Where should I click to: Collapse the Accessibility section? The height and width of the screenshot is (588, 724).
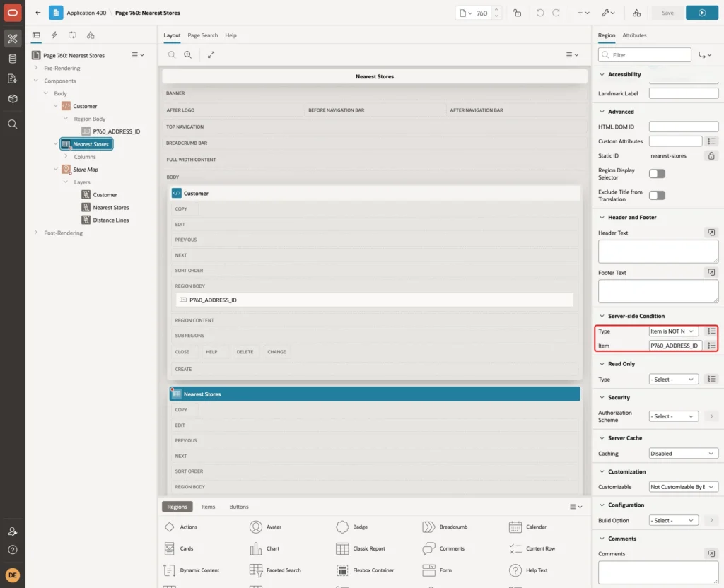tap(602, 74)
